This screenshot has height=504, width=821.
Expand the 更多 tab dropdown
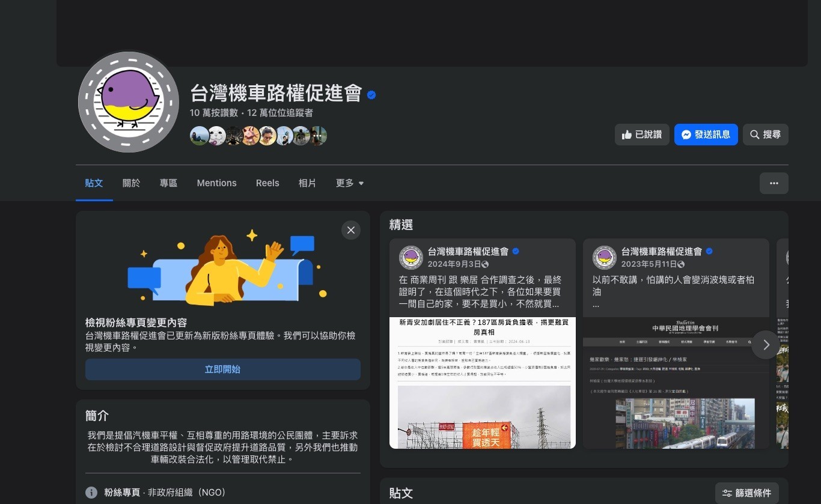point(350,183)
